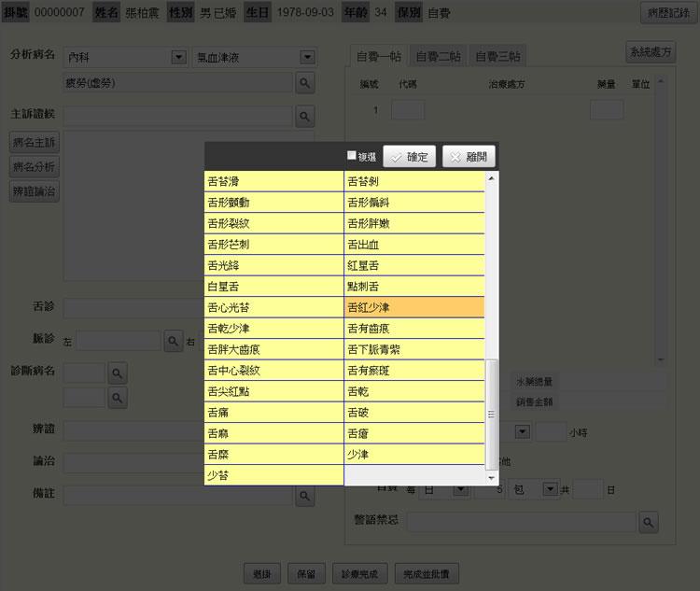Click the popup list vertical scrollbar thumb
This screenshot has width=700, height=591.
(x=492, y=415)
